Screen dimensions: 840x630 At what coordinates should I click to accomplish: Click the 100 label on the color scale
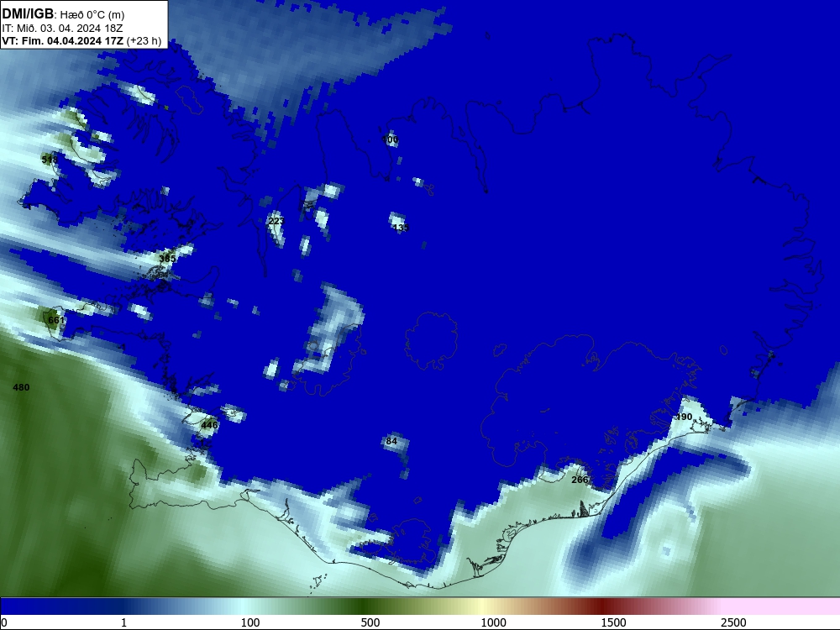point(250,622)
